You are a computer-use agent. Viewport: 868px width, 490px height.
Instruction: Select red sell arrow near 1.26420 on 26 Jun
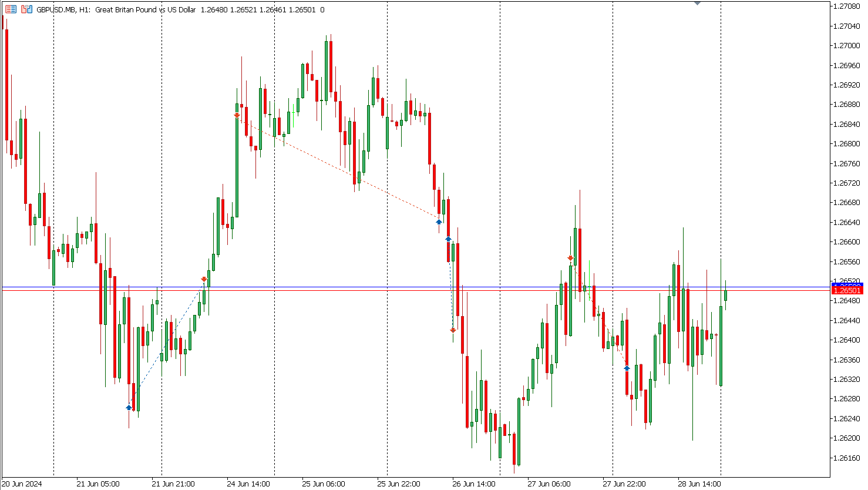point(453,331)
